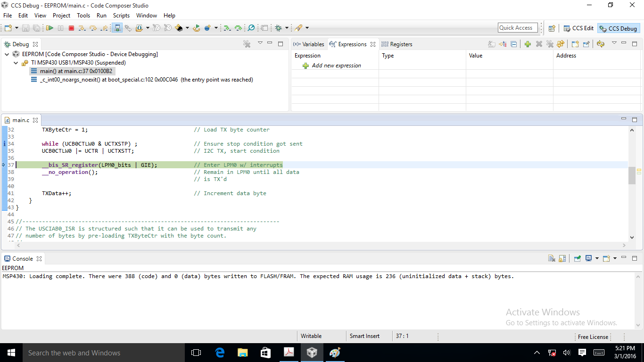Close the main.c editor tab
644x362 pixels.
(x=35, y=120)
